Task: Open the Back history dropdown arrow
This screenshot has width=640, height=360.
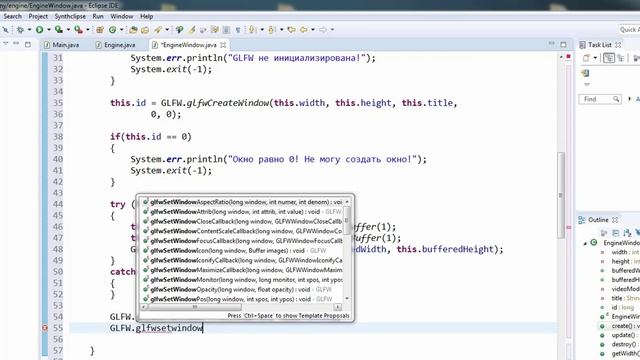Action: (x=313, y=29)
